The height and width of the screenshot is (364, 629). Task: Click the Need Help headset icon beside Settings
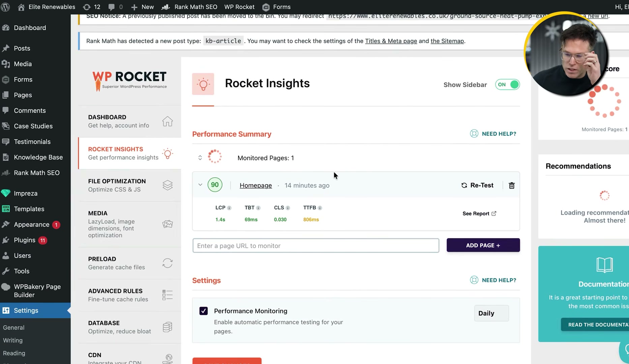[x=474, y=280]
